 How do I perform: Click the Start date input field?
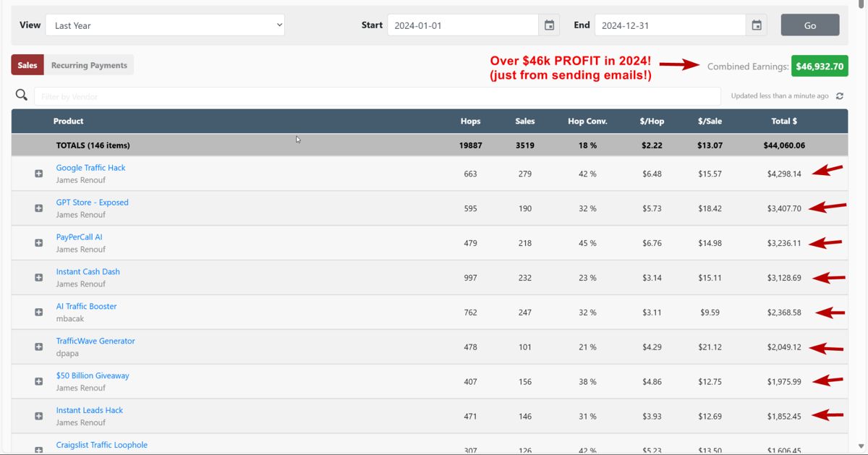pos(463,25)
